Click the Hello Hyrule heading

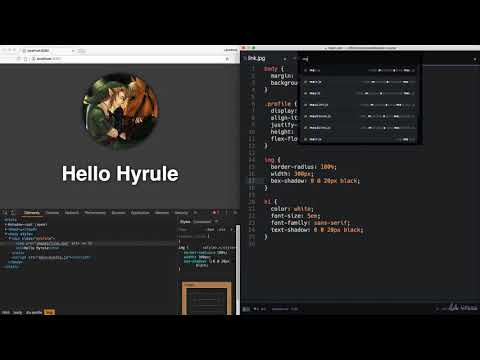[120, 174]
